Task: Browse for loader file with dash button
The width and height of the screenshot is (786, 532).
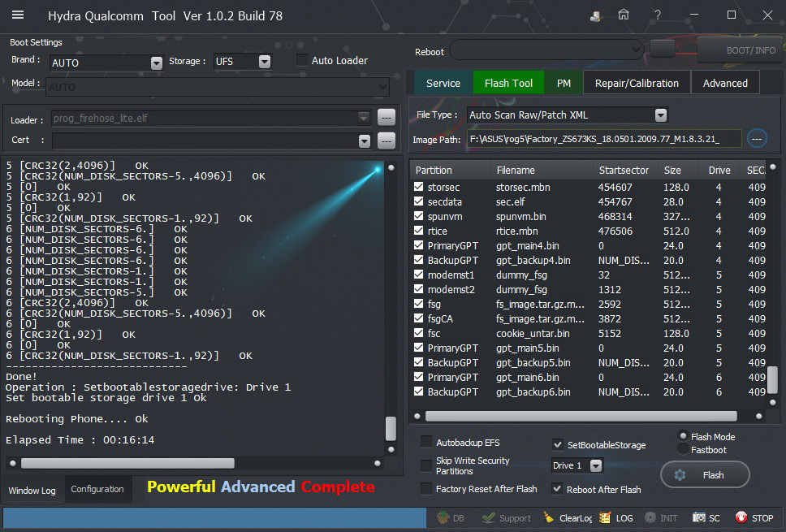Action: 386,118
